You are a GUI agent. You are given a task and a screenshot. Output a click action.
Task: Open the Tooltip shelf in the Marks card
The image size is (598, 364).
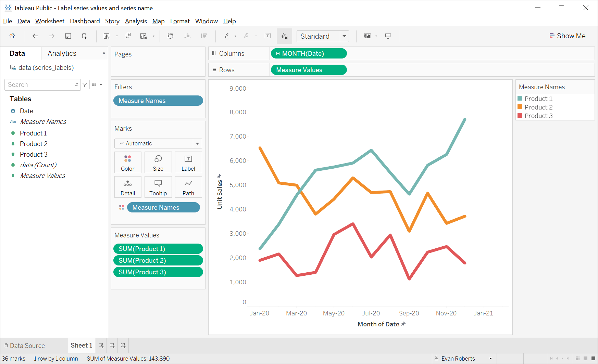tap(158, 187)
